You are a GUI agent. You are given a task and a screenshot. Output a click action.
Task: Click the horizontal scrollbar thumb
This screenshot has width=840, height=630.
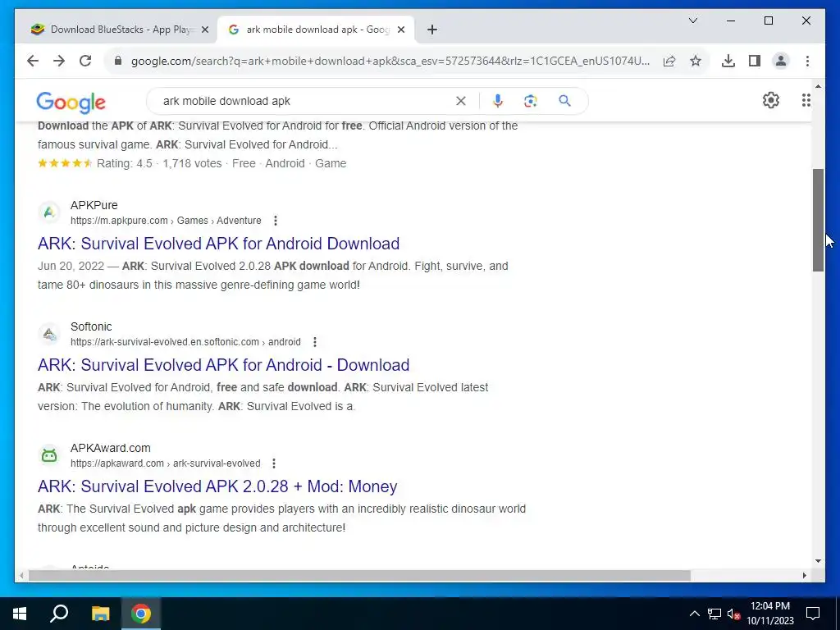click(x=359, y=576)
